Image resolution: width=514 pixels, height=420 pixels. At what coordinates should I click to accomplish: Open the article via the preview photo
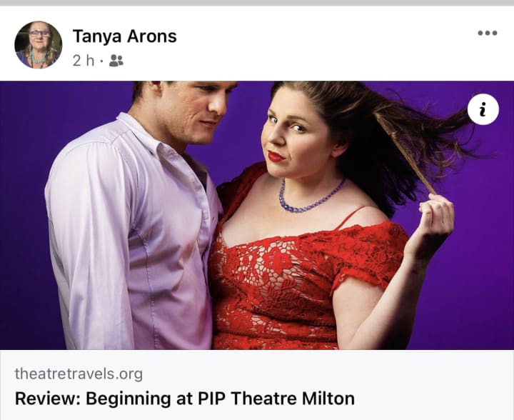257,216
